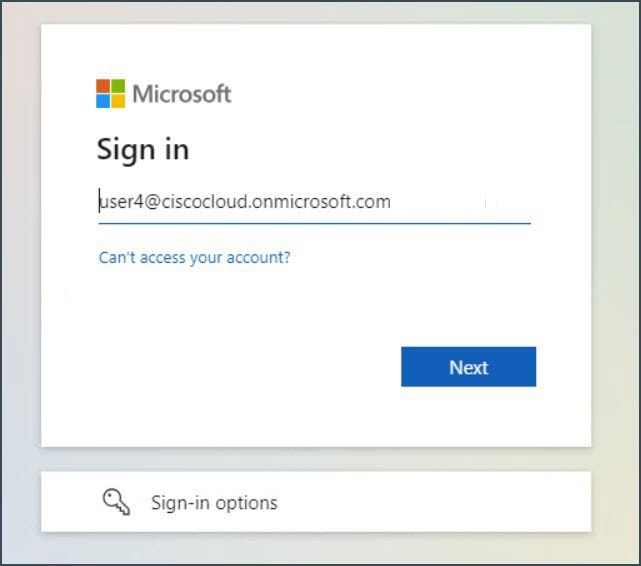
Task: Click the blue square of Microsoft logo
Action: [x=103, y=101]
